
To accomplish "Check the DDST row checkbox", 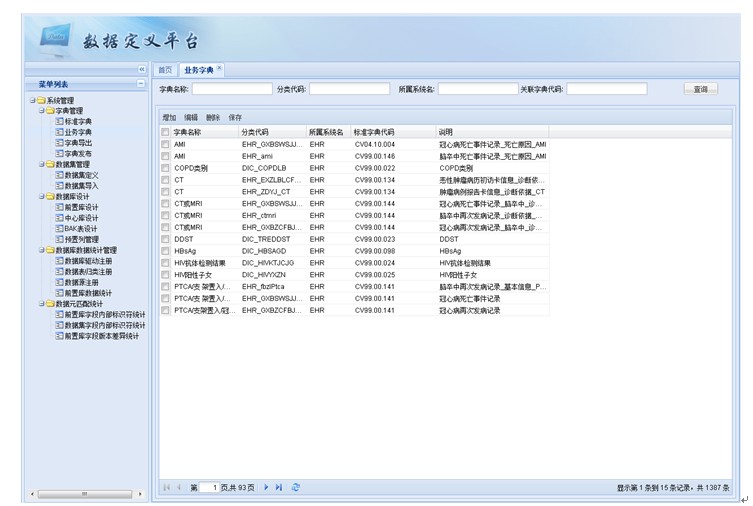I will [x=166, y=239].
